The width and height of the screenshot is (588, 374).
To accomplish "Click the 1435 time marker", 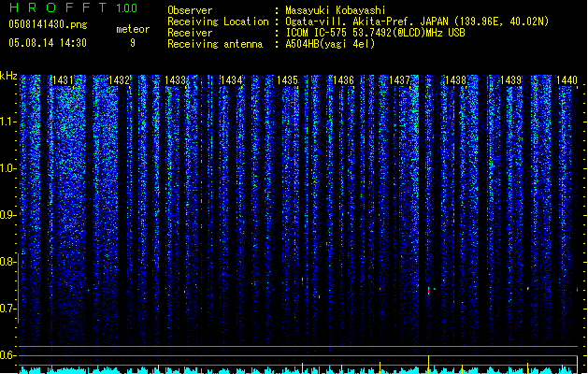I will tap(287, 80).
